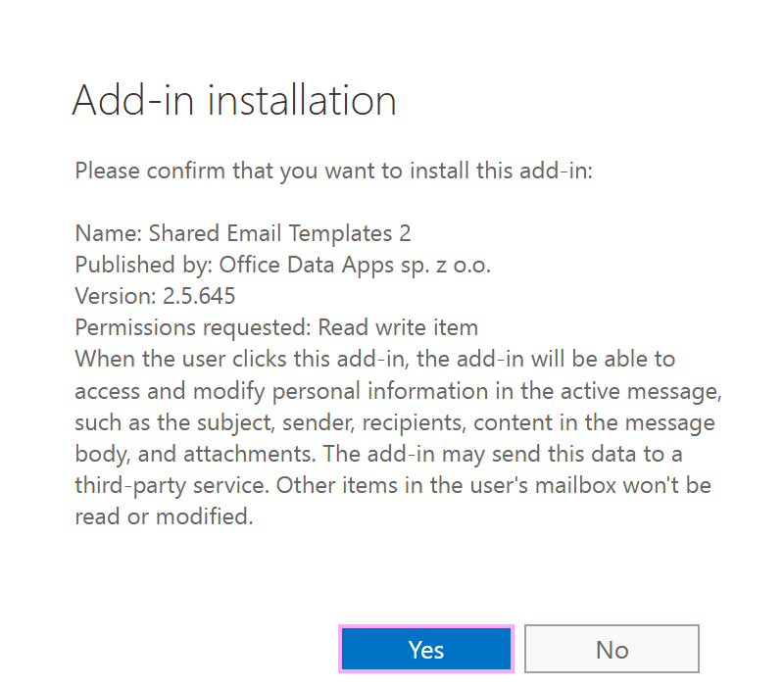
Task: Click the No button to decline installation
Action: [612, 649]
